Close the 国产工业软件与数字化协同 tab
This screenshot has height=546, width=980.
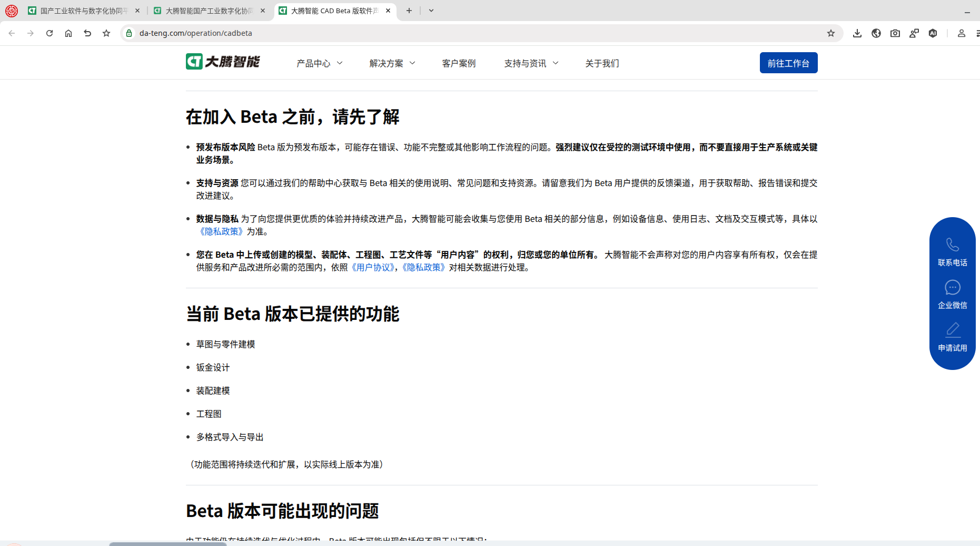(x=137, y=11)
